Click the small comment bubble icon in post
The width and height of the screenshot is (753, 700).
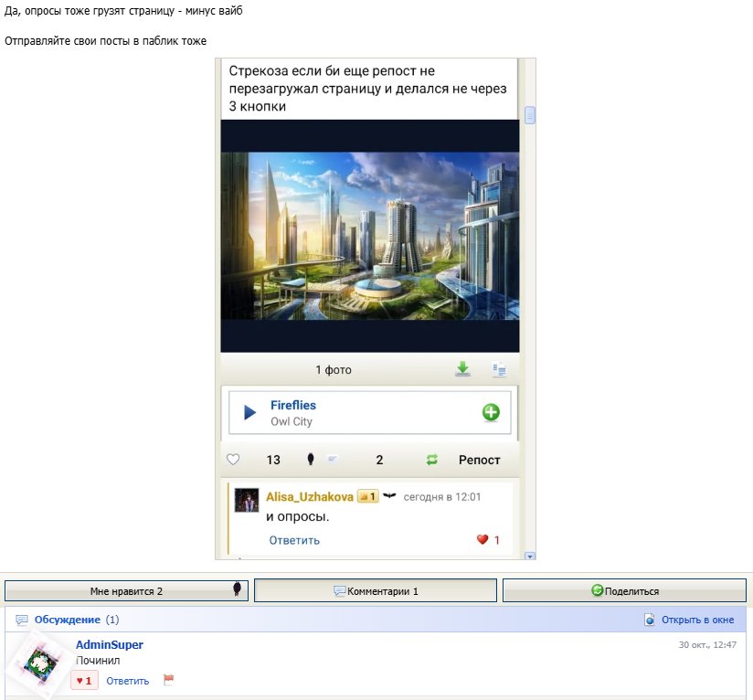[332, 460]
